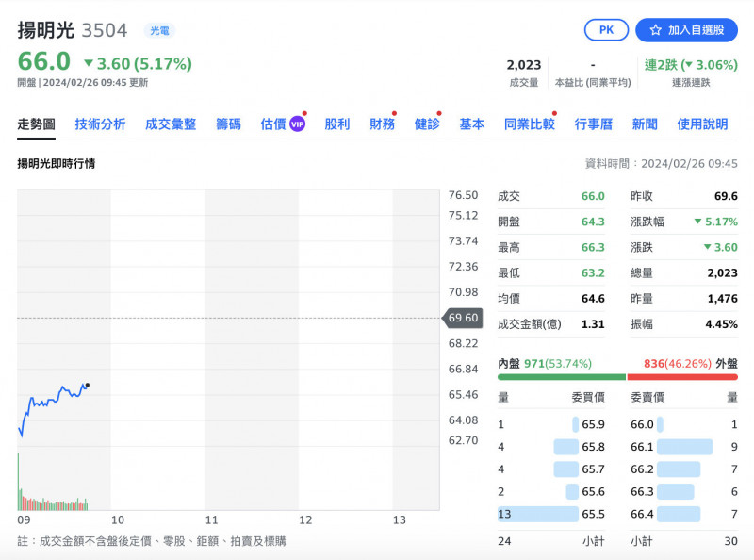Click the star icon in 加入自選股 button
The image size is (754, 560).
655,30
